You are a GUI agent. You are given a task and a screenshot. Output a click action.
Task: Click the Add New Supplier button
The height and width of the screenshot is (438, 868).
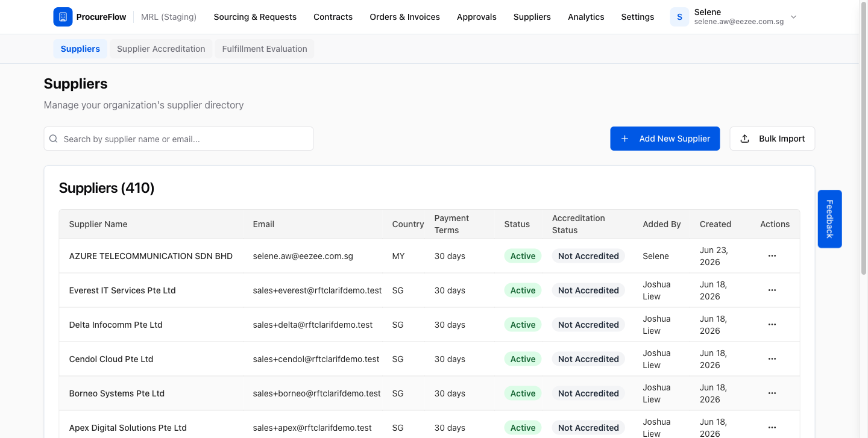tap(665, 139)
